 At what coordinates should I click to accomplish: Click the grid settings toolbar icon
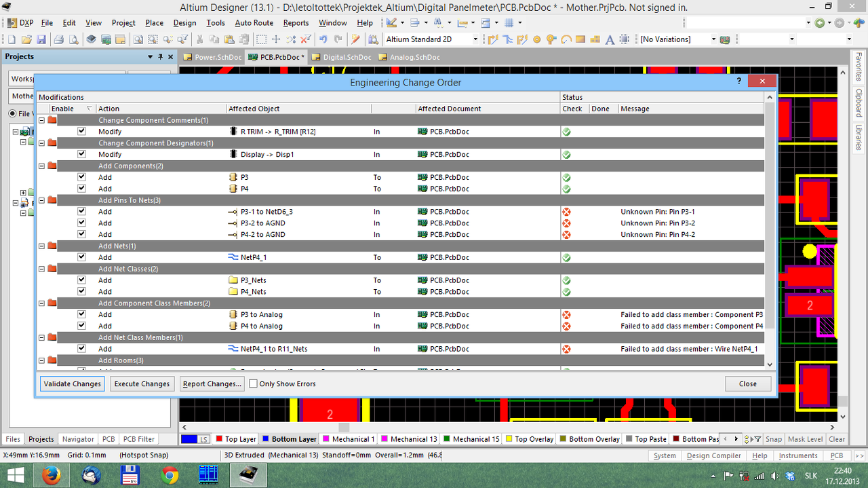(x=509, y=22)
